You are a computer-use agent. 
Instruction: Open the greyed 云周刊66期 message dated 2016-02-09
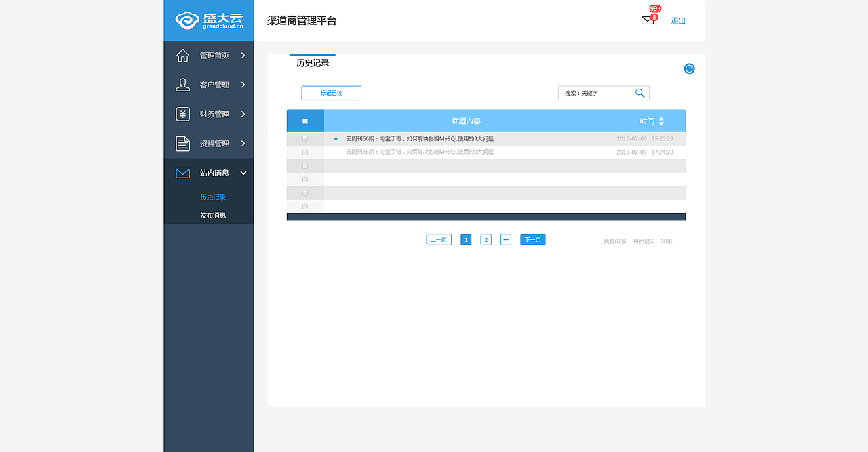tap(420, 152)
